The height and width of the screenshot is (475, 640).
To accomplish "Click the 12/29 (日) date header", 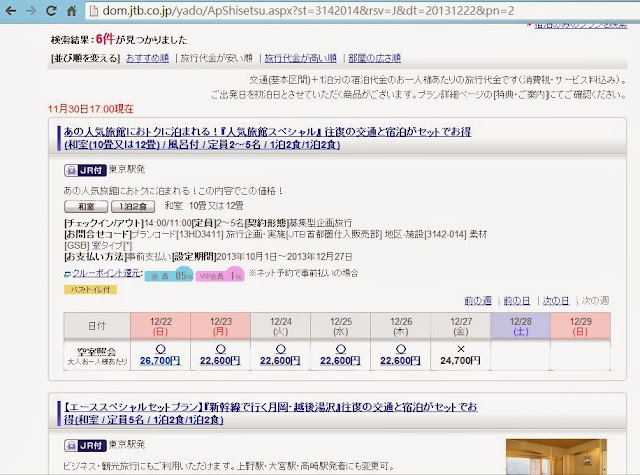I will click(x=580, y=326).
